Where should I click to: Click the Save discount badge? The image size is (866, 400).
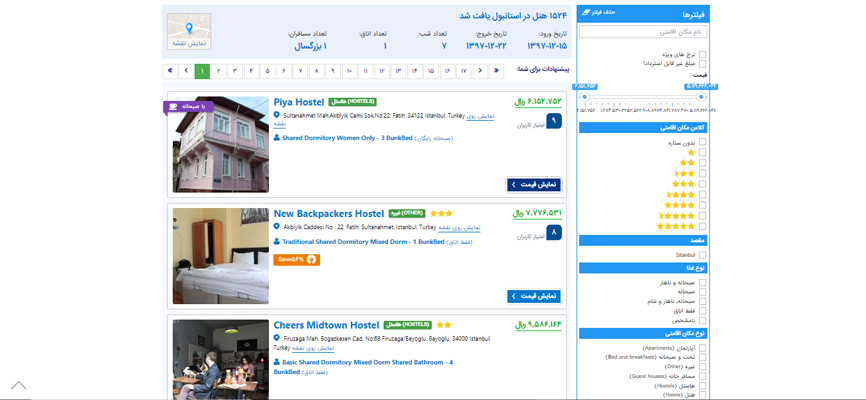coord(296,260)
